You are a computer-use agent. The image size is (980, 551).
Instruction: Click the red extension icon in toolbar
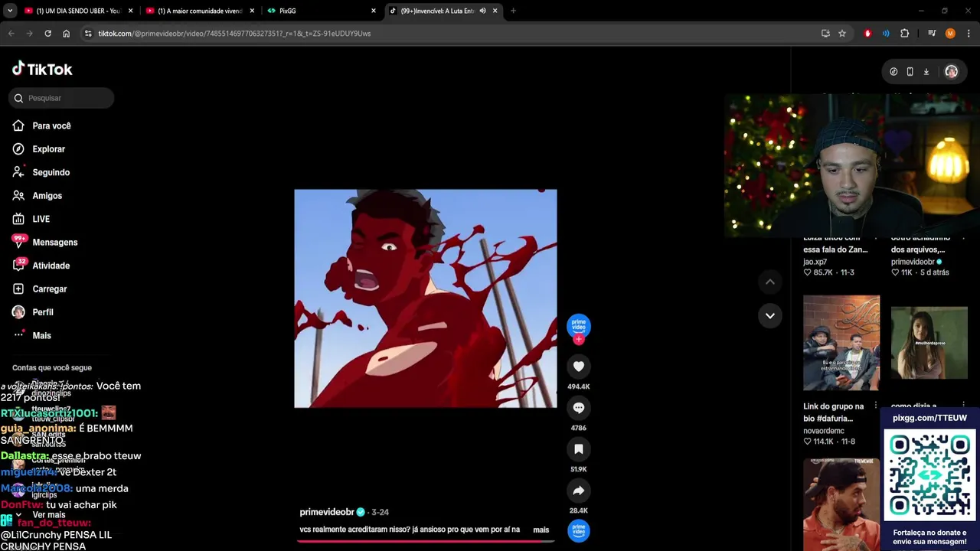pyautogui.click(x=867, y=34)
